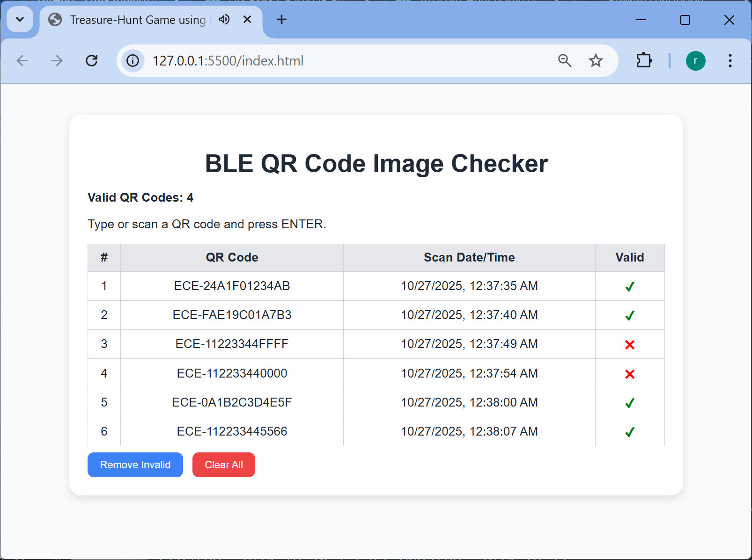Open the Extensions puzzle icon
This screenshot has width=752, height=560.
coord(644,61)
